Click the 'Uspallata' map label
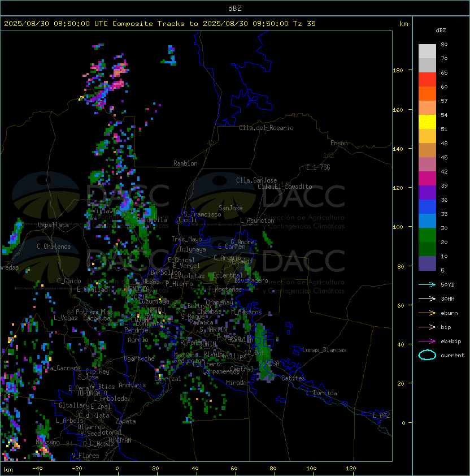 pos(53,225)
